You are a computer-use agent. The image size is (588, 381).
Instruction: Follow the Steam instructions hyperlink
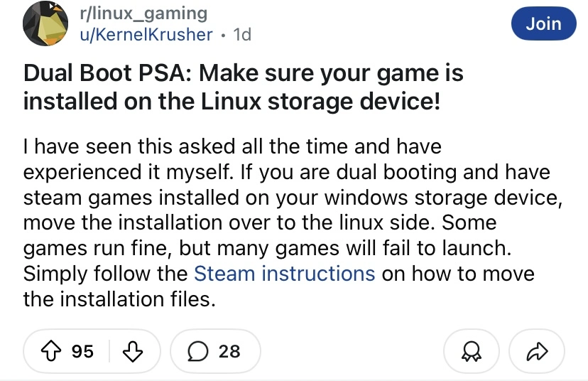pos(284,273)
